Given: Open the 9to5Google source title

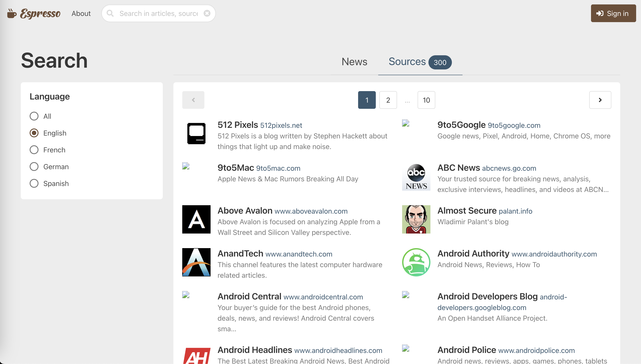Looking at the screenshot, I should click(x=461, y=125).
